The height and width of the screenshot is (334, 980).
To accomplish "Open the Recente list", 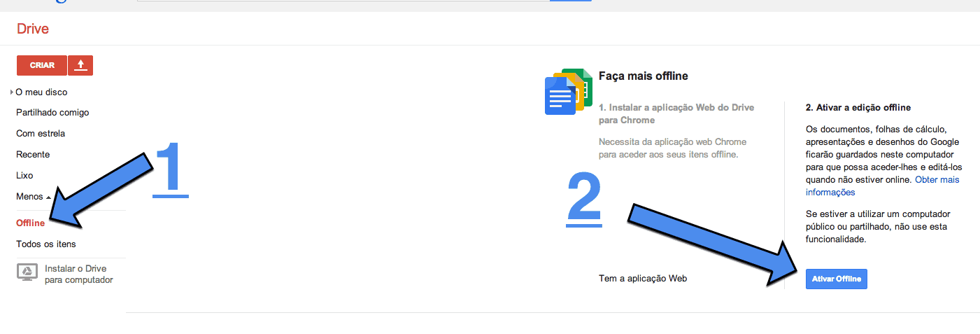I will [33, 154].
